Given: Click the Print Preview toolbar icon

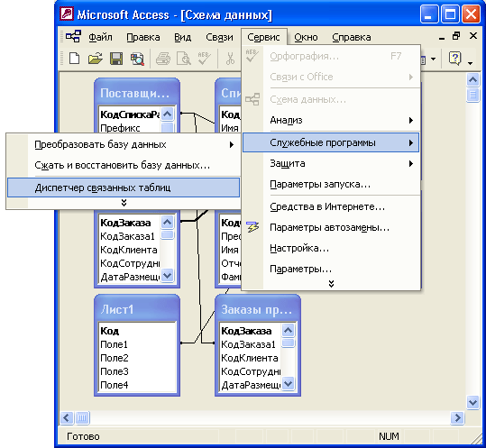Looking at the screenshot, I should (x=184, y=59).
